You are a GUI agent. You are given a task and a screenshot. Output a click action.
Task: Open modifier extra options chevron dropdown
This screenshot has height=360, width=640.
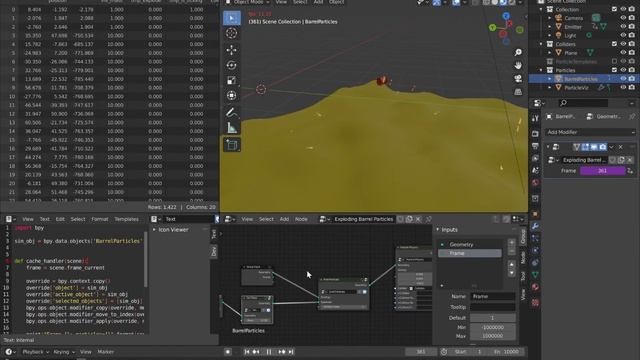click(x=611, y=147)
